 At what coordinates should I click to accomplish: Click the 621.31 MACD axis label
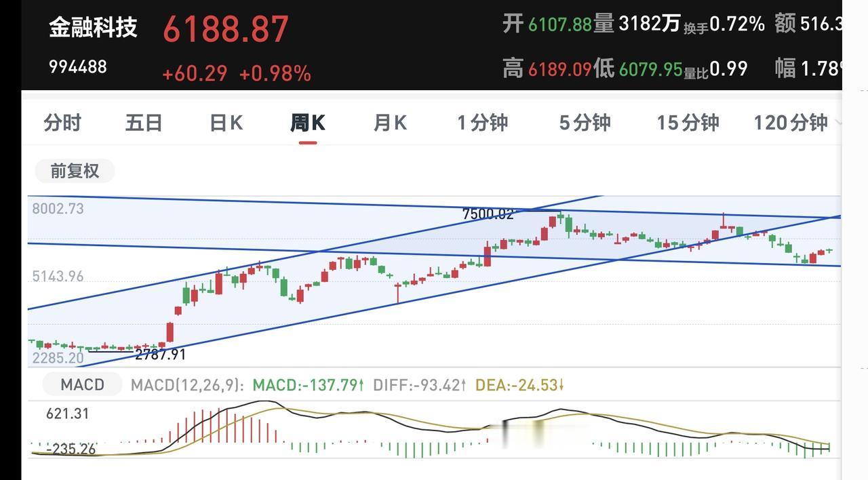(x=68, y=413)
